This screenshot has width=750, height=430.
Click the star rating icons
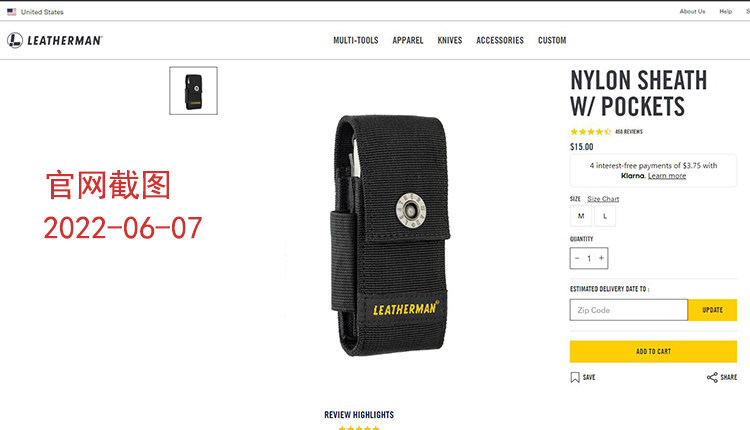pos(591,132)
